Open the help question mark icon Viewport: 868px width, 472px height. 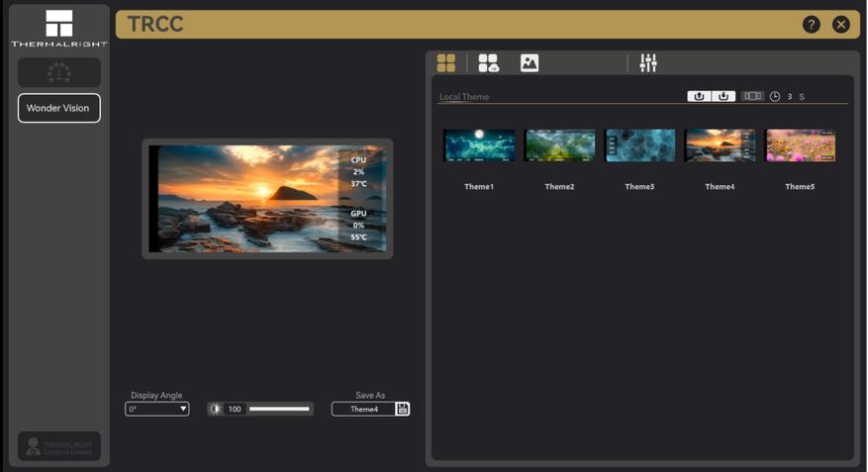click(812, 25)
